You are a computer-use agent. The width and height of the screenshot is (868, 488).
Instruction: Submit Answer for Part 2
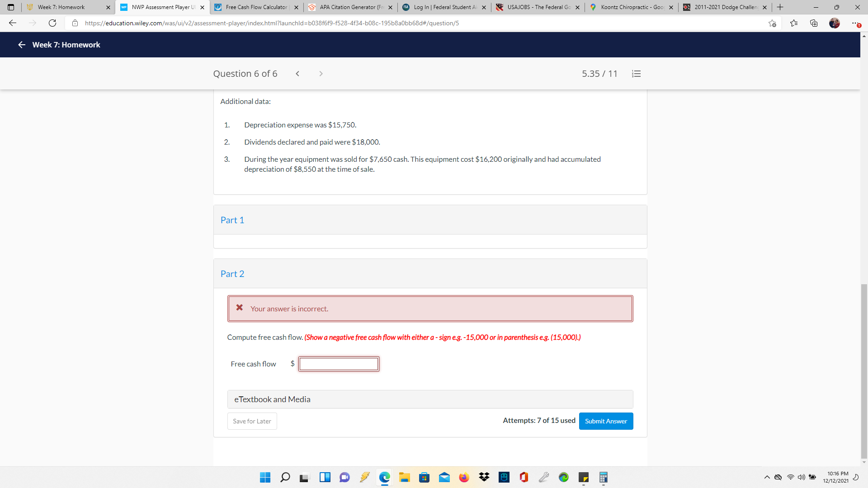tap(606, 421)
